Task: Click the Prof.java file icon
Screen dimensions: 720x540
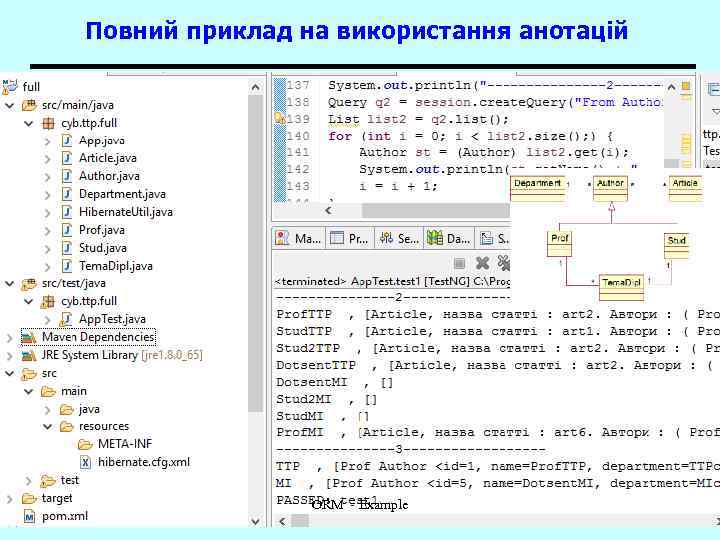Action: pyautogui.click(x=67, y=230)
